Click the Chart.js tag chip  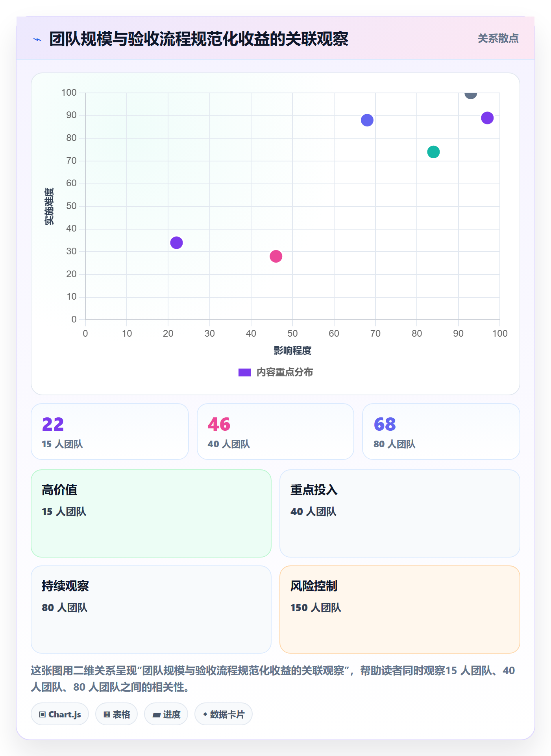pyautogui.click(x=60, y=714)
